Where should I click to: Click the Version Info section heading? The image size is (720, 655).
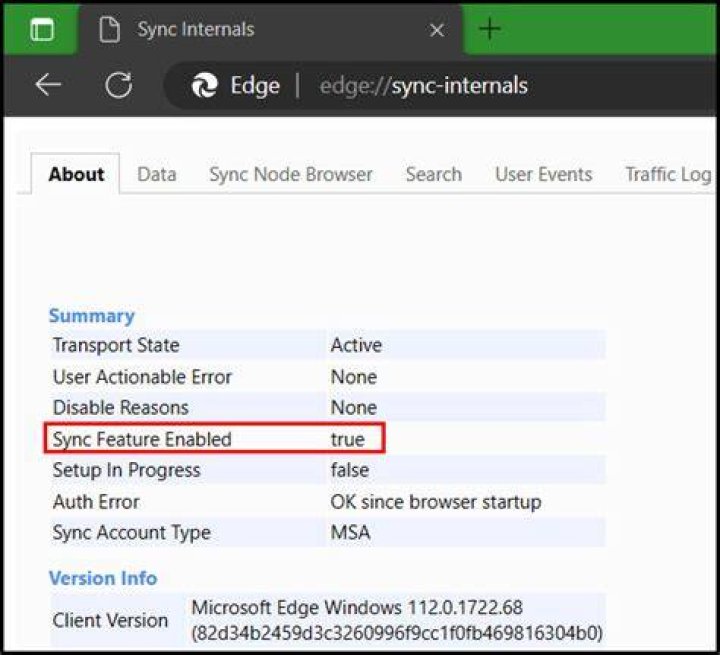[x=103, y=578]
